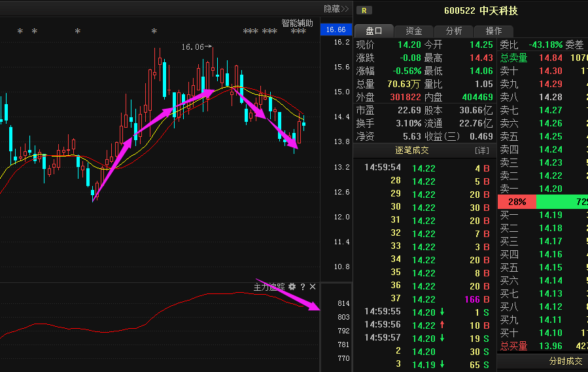Select the 166 B large trade row
The image size is (588, 372).
[425, 299]
